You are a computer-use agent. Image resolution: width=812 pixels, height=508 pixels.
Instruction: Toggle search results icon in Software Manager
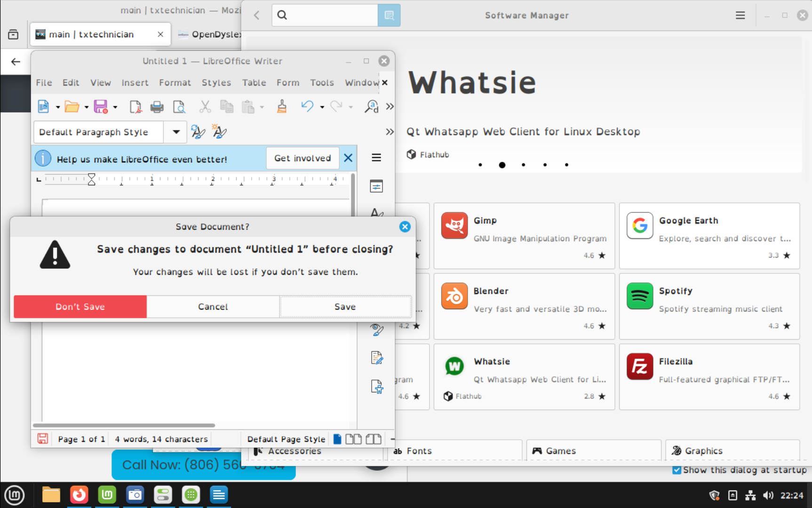point(389,15)
